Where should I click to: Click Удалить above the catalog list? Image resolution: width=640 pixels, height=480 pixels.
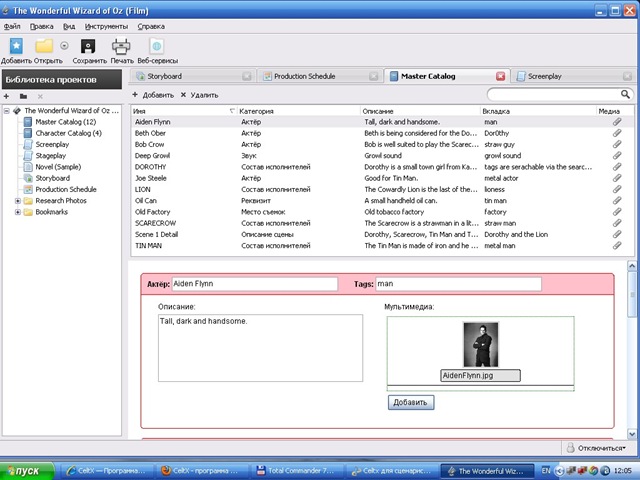(x=199, y=95)
